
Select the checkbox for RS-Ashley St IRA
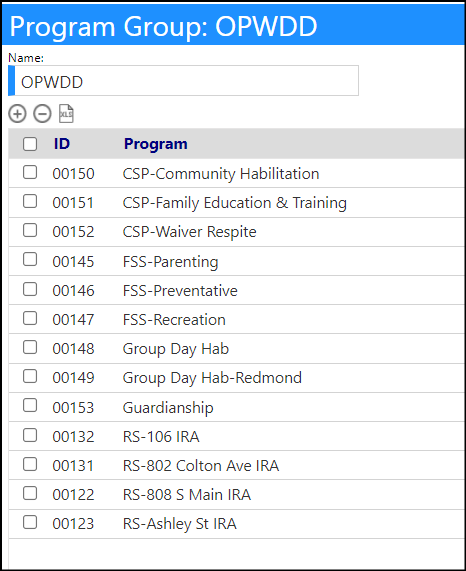(x=30, y=522)
